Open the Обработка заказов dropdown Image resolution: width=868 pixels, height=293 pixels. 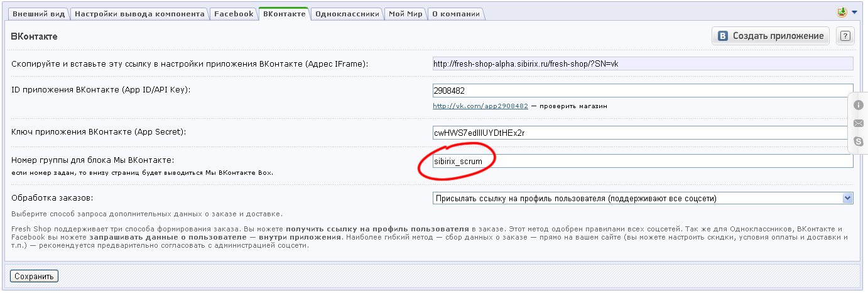(643, 199)
